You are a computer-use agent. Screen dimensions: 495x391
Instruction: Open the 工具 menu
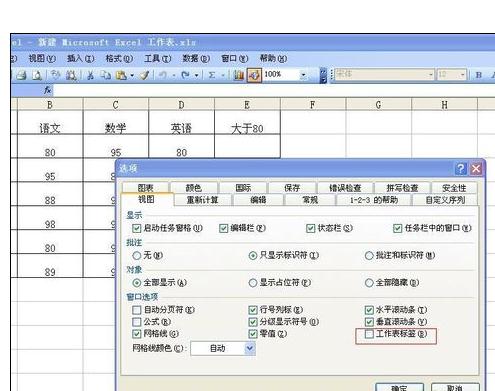(158, 59)
